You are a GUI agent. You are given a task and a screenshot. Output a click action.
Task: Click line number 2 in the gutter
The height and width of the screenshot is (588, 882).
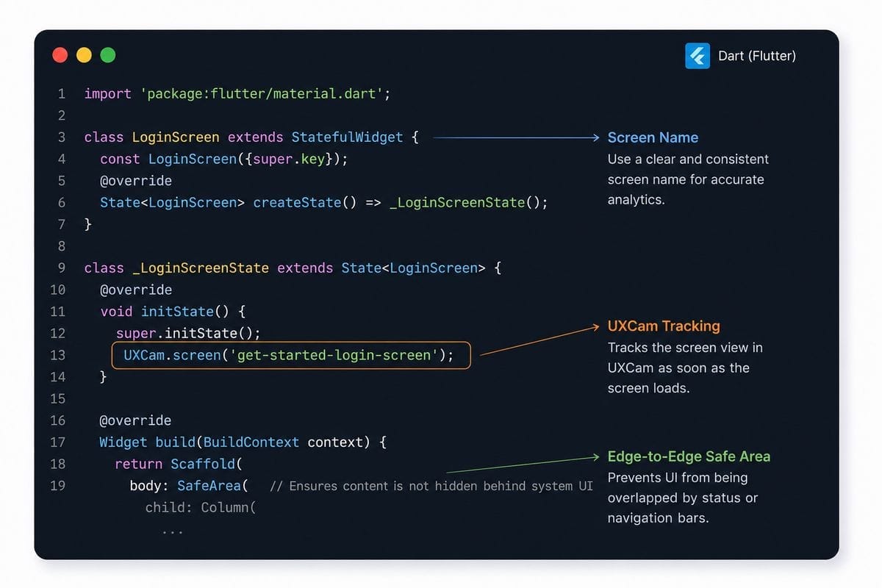tap(62, 115)
